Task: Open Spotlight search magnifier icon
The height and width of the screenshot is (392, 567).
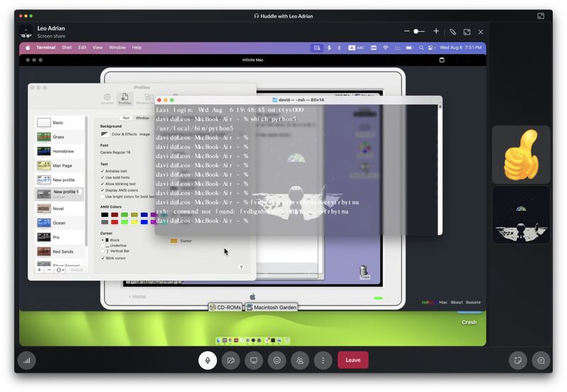Action: tap(421, 47)
